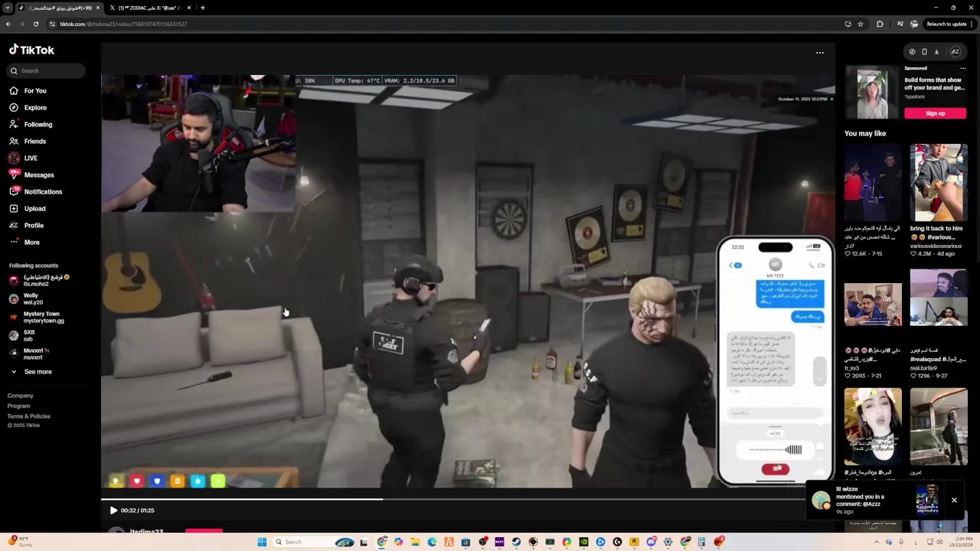The height and width of the screenshot is (551, 980).
Task: Open a new browser tab
Action: [202, 8]
